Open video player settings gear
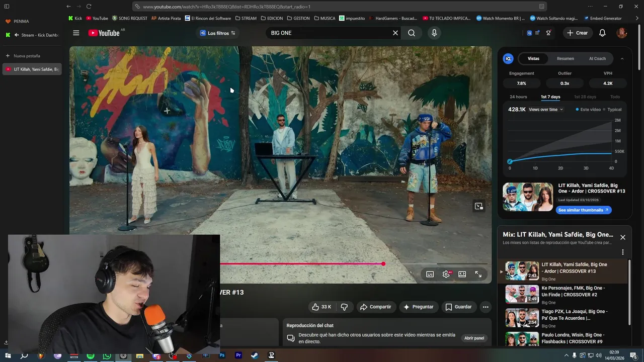The height and width of the screenshot is (362, 644). (x=446, y=274)
